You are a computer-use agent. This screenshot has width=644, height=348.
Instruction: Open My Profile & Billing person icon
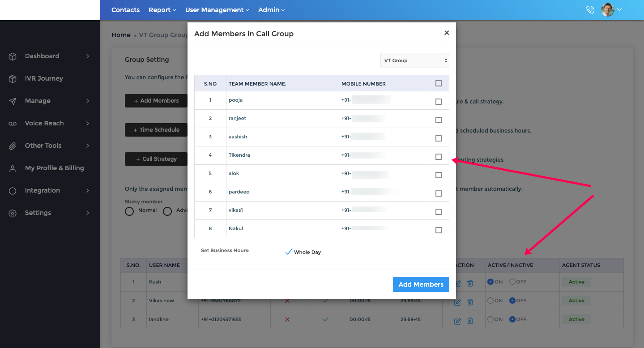pos(12,168)
